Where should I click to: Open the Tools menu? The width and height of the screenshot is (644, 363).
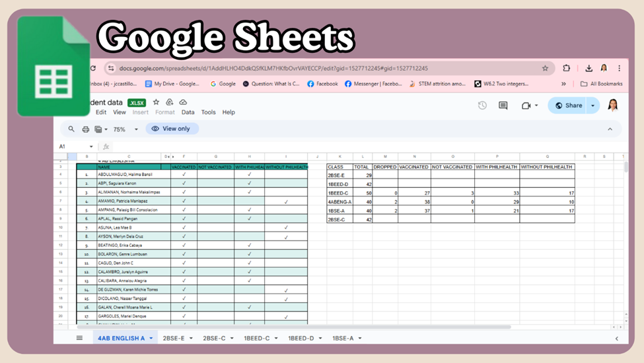(x=208, y=112)
